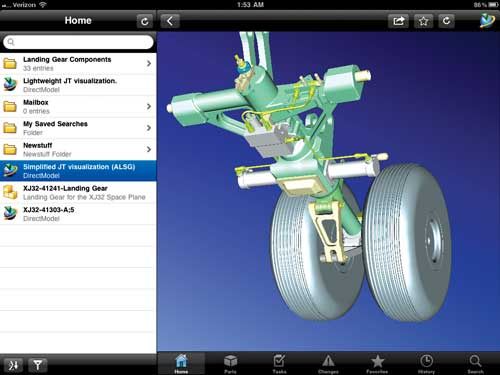Tap the battery indicator in status bar

(493, 5)
